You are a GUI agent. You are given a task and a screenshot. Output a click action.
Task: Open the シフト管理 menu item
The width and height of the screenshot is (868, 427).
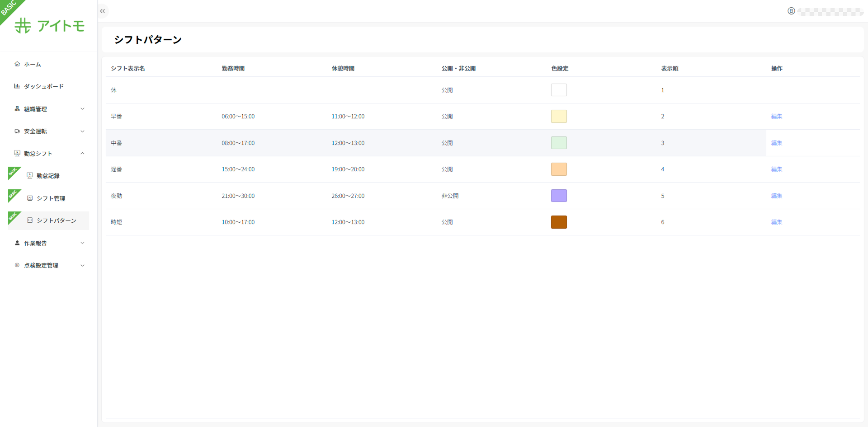pyautogui.click(x=51, y=198)
